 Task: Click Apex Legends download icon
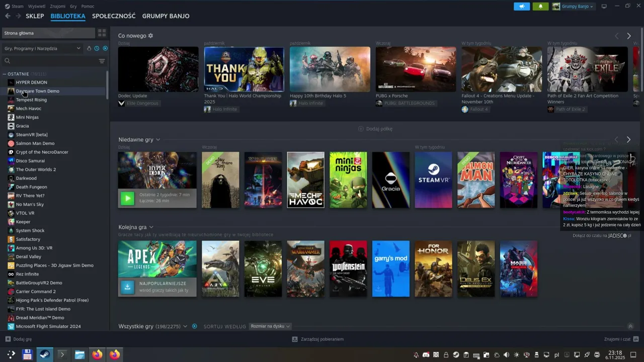127,287
